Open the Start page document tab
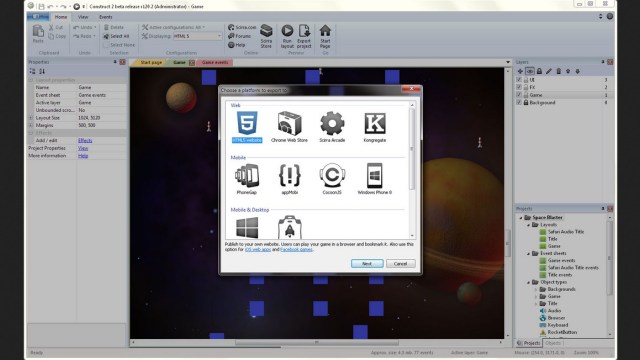 click(x=151, y=62)
